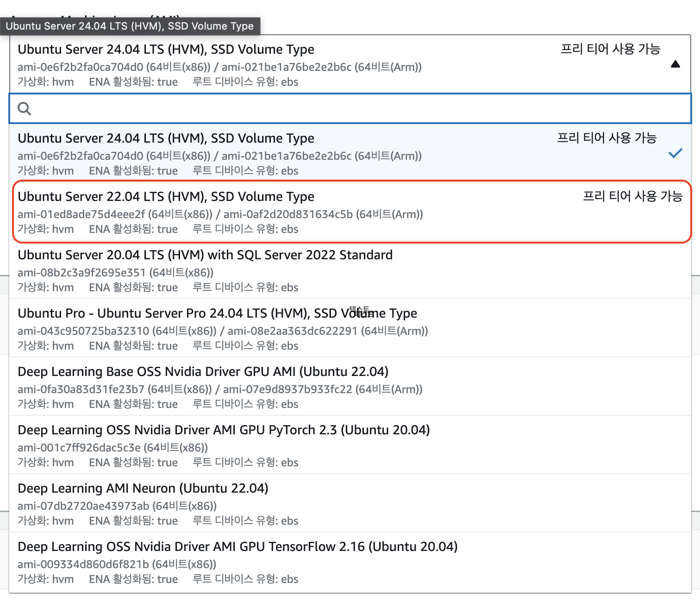Pick Deep Learning Base OSS Nvidia Driver GPU AMI
This screenshot has height=601, width=700.
point(350,386)
